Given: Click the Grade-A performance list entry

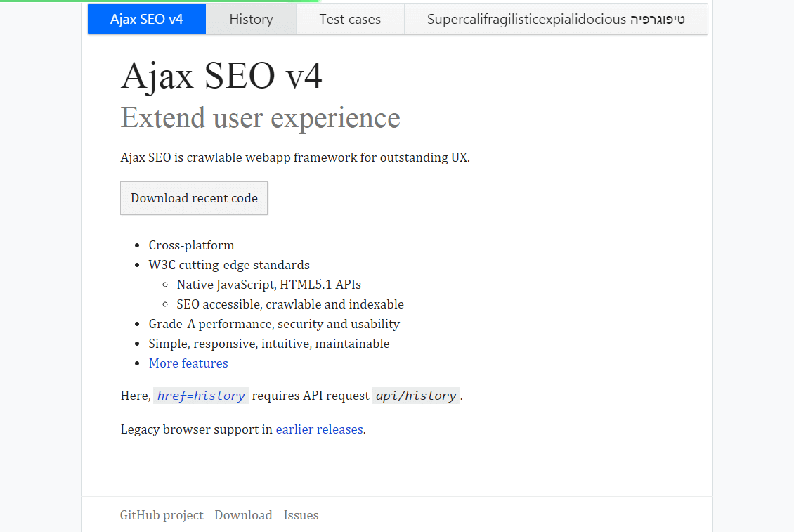Looking at the screenshot, I should pyautogui.click(x=274, y=323).
